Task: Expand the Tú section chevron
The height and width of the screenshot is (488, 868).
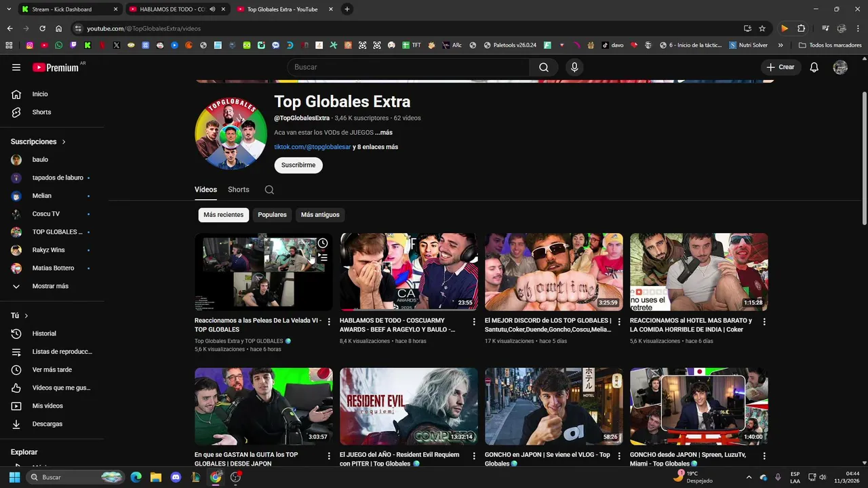Action: tap(26, 316)
